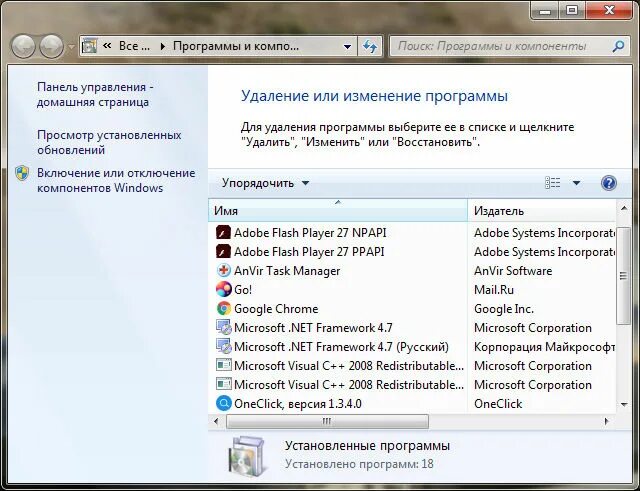The height and width of the screenshot is (491, 640).
Task: Click the Adobe Flash Player 27 PPAPI icon
Action: (223, 252)
